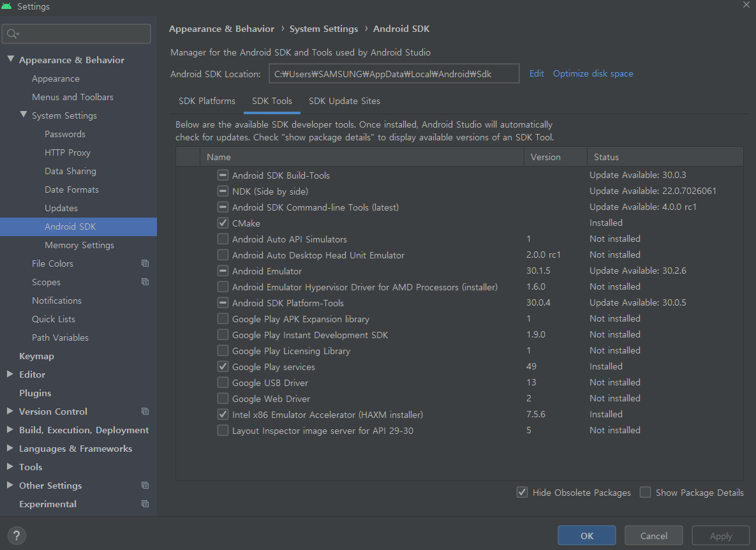Screen dimensions: 756x550
Task: Open Appearance settings page
Action: 56,78
